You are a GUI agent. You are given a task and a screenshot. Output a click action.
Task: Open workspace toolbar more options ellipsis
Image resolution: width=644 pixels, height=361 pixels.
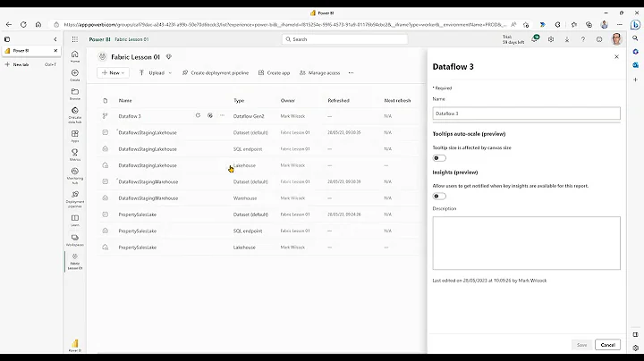point(351,72)
